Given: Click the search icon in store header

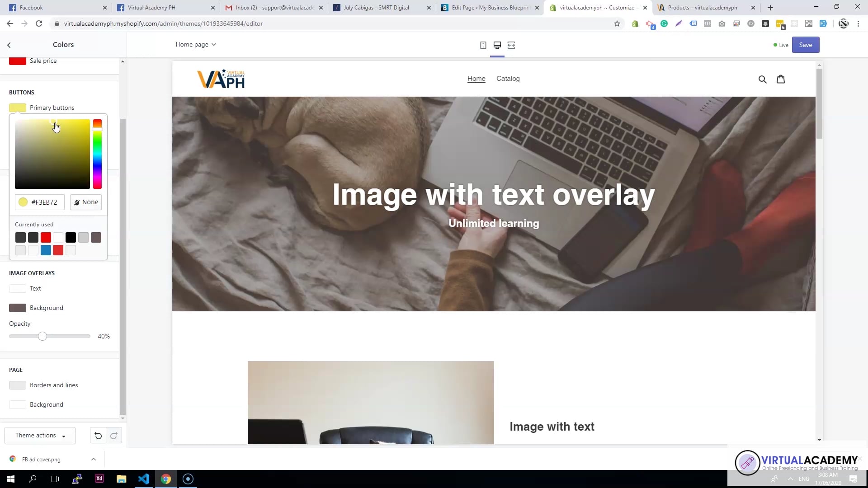Looking at the screenshot, I should tap(762, 80).
